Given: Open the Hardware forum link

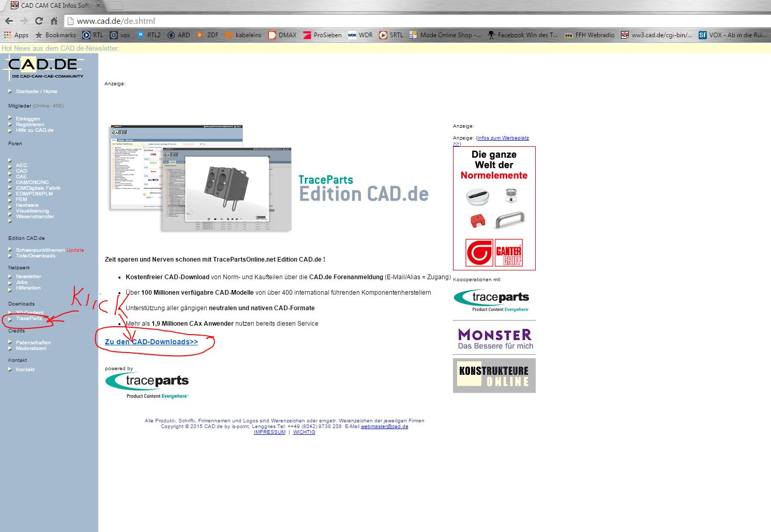Looking at the screenshot, I should coord(27,205).
